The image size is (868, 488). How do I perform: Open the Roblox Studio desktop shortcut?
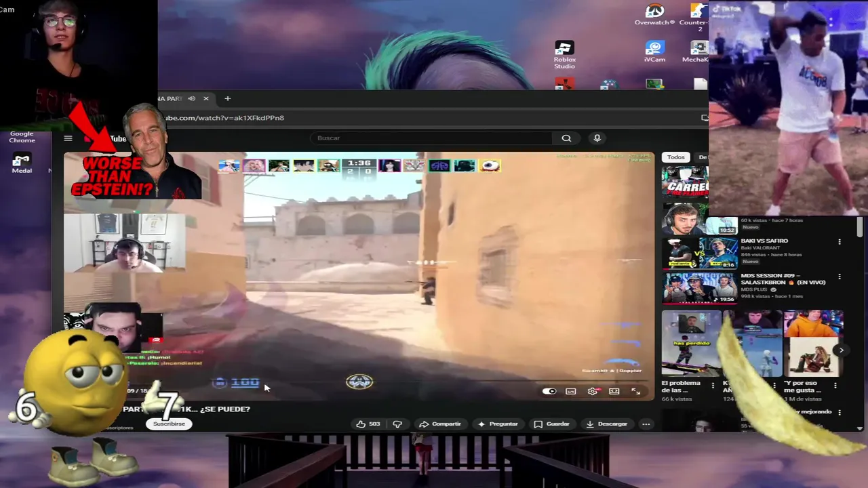coord(564,55)
